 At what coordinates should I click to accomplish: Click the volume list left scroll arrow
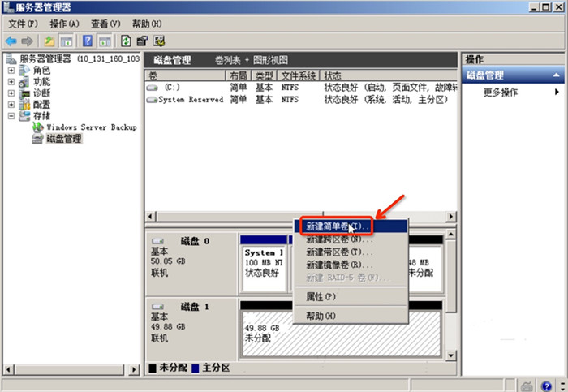point(151,217)
